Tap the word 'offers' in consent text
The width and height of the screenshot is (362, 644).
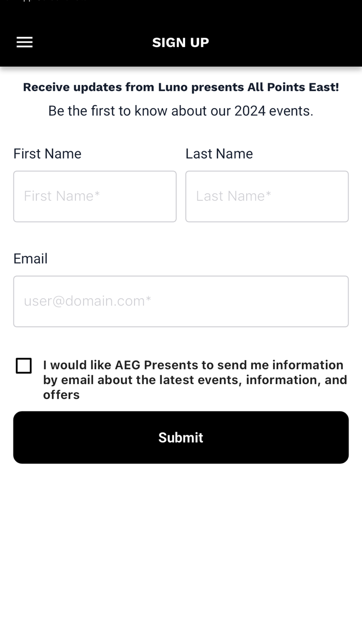point(61,395)
